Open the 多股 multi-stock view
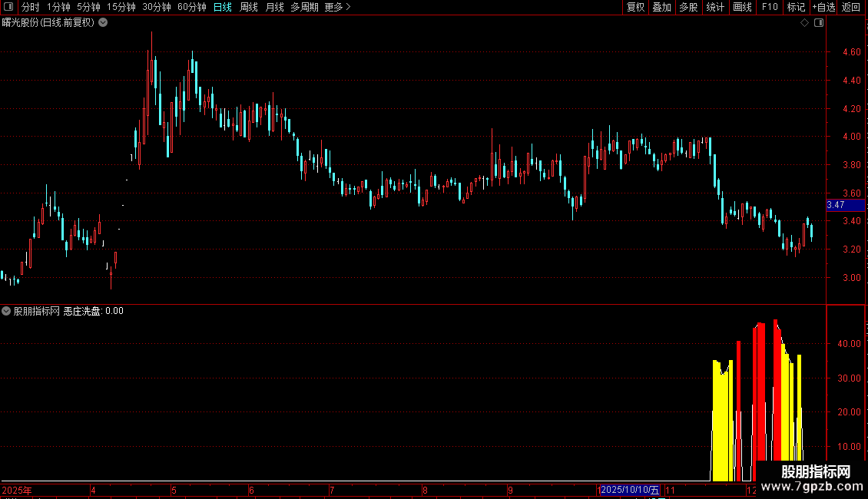This screenshot has height=499, width=868. pos(688,7)
